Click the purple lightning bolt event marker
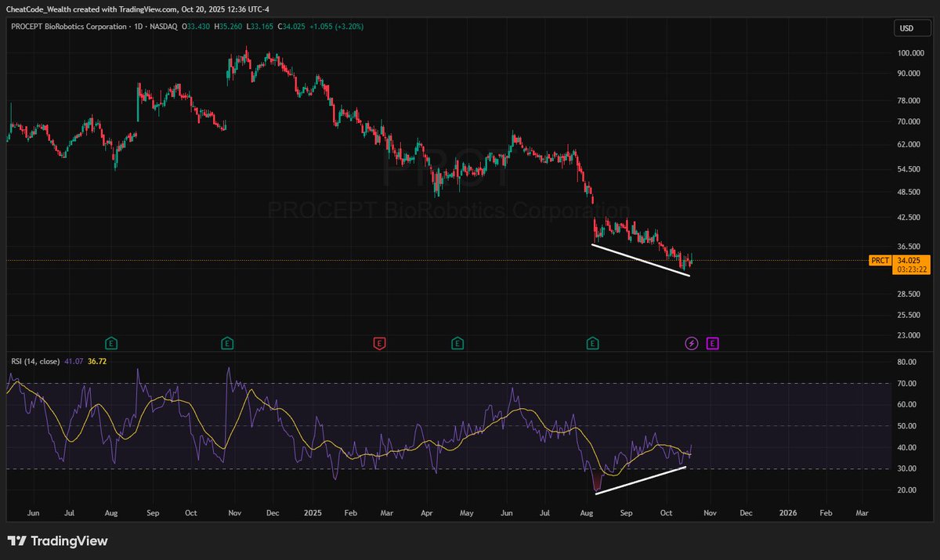Viewport: 940px width, 560px height. click(x=692, y=342)
